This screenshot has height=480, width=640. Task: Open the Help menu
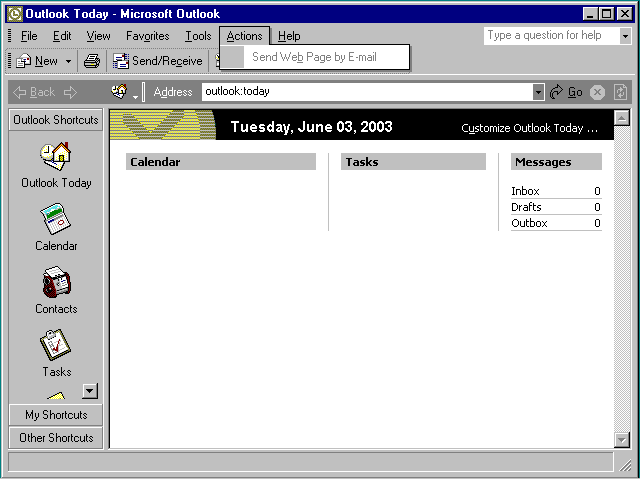coord(289,36)
